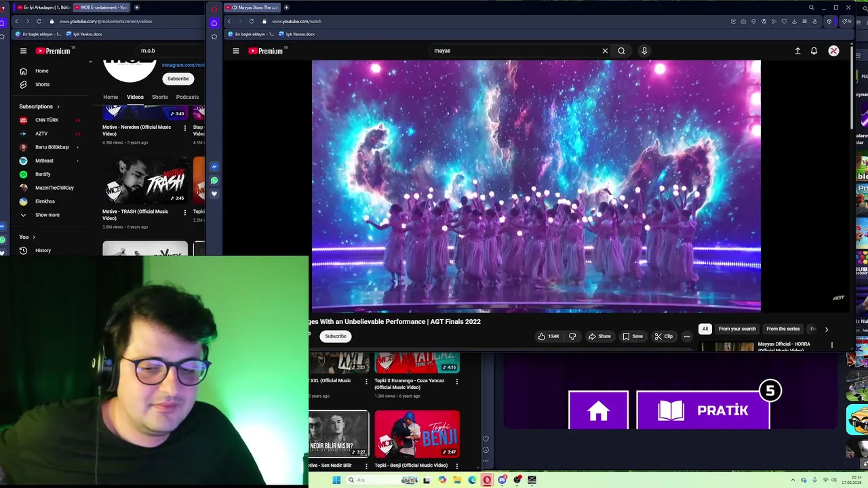This screenshot has height=488, width=868.
Task: Open the YouTube upload/create icon
Action: pyautogui.click(x=797, y=51)
